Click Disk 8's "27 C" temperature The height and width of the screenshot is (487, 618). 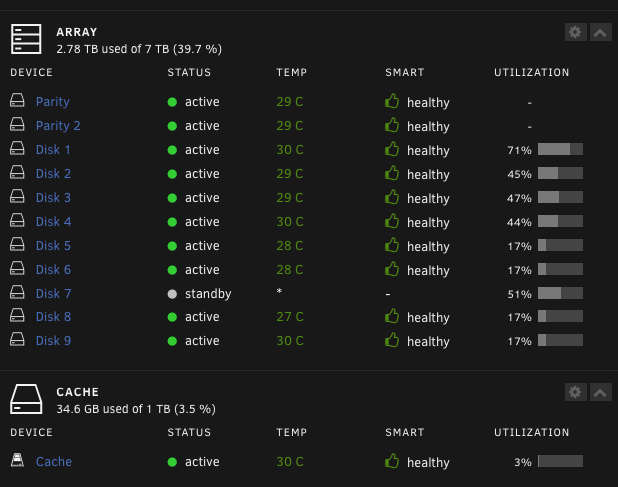pos(290,317)
